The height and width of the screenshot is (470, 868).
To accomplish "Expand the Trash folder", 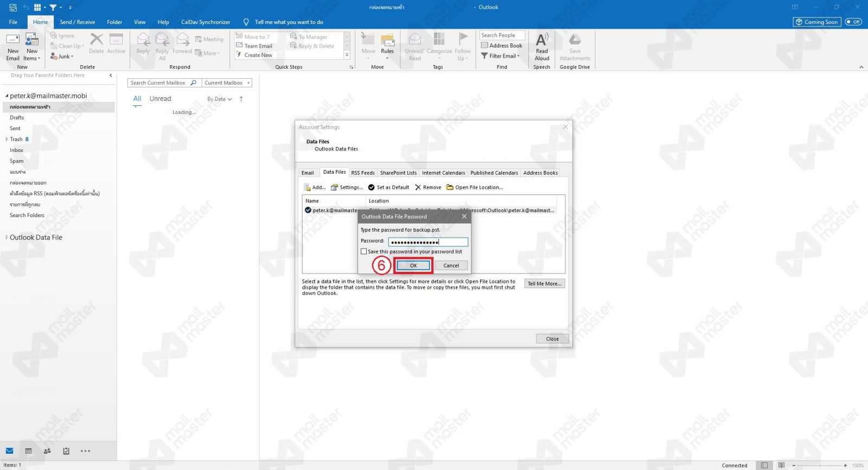I will point(7,139).
